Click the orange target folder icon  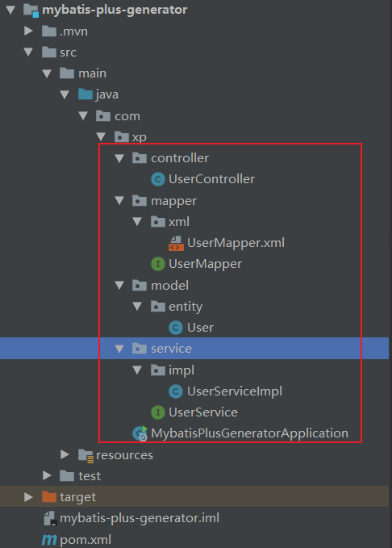49,496
